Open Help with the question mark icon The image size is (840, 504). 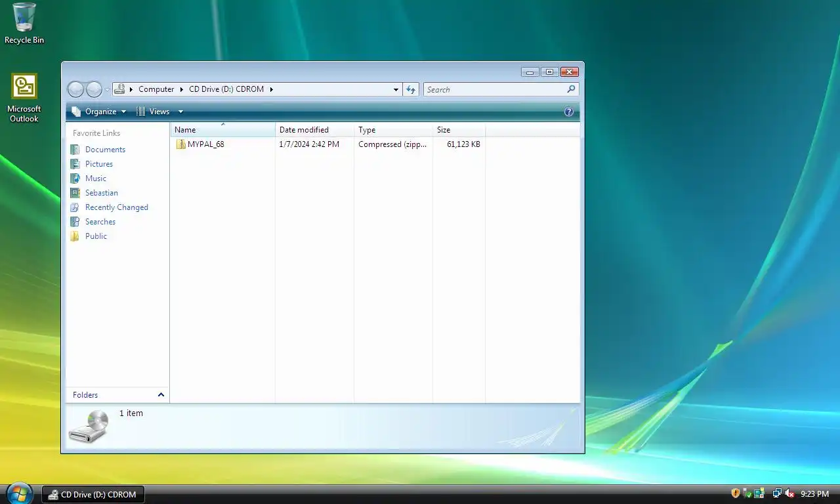[569, 112]
